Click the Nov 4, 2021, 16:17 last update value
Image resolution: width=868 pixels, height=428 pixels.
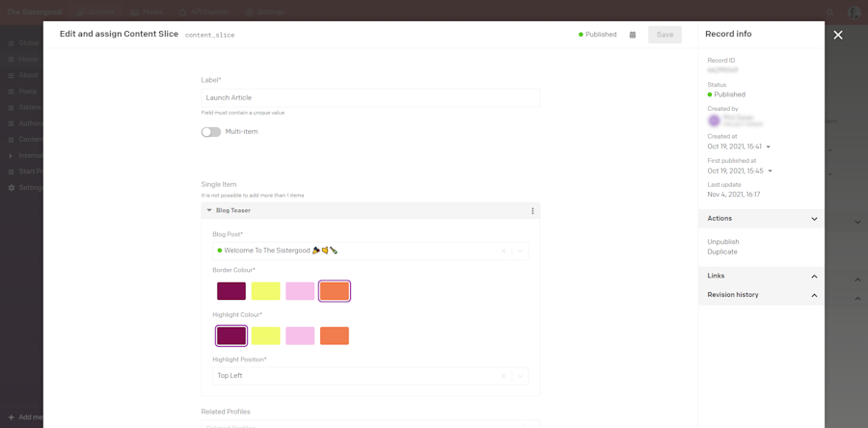coord(734,195)
